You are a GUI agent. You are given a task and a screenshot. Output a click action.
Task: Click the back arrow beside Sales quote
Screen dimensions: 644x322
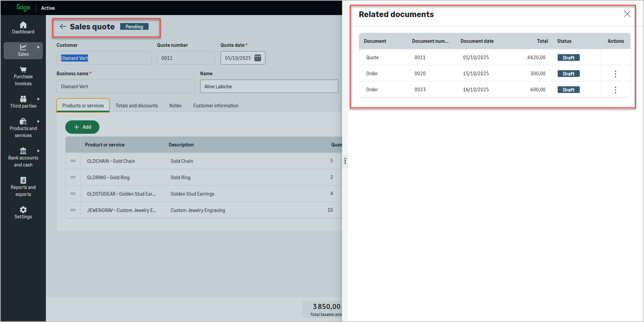63,27
